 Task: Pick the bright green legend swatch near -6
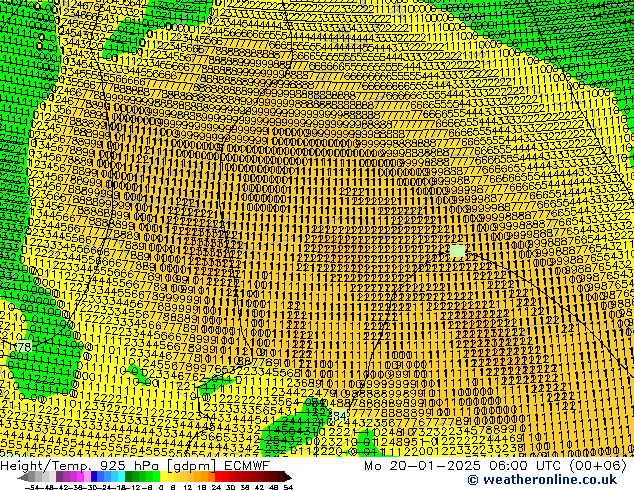(156, 477)
